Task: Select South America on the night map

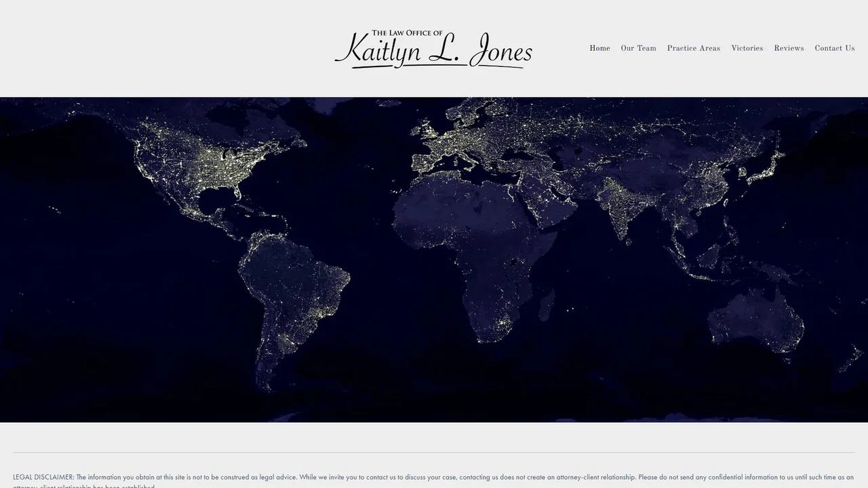Action: pos(292,298)
